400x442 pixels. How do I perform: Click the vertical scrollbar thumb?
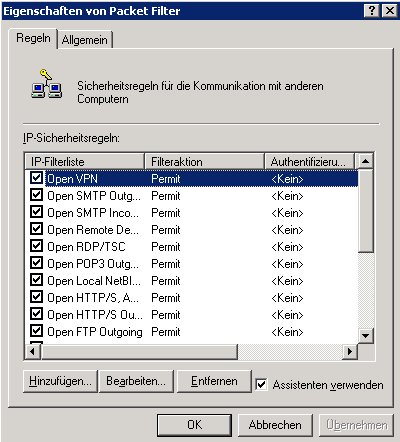coord(365,211)
